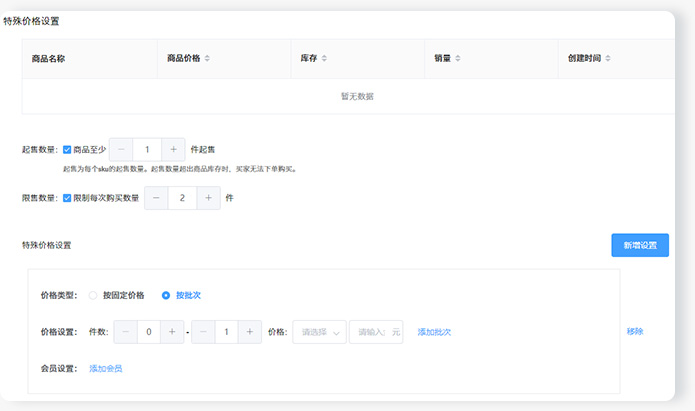
Task: Increase 限售数量 with plus button
Action: point(208,198)
